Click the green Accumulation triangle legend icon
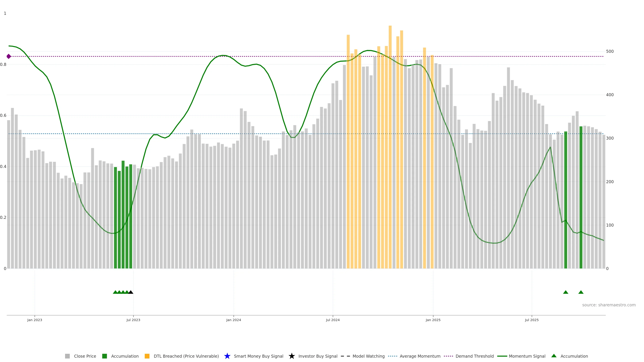This screenshot has width=644, height=362. (x=554, y=356)
